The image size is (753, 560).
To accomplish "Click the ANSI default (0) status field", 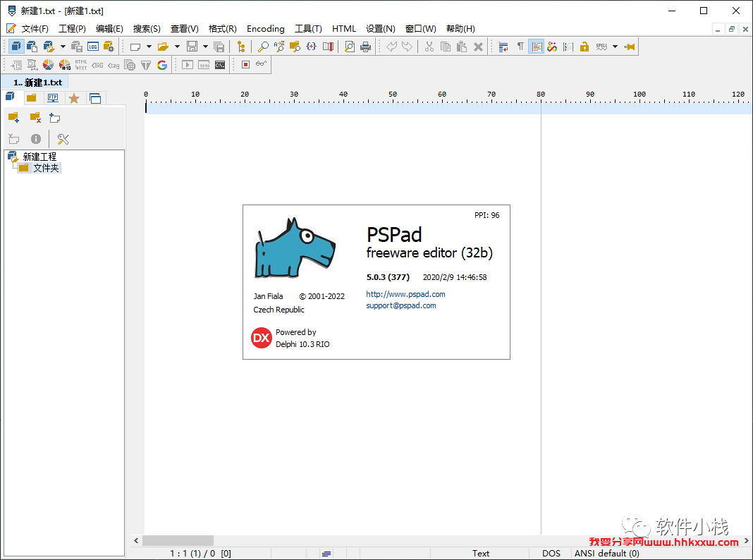I will point(607,553).
